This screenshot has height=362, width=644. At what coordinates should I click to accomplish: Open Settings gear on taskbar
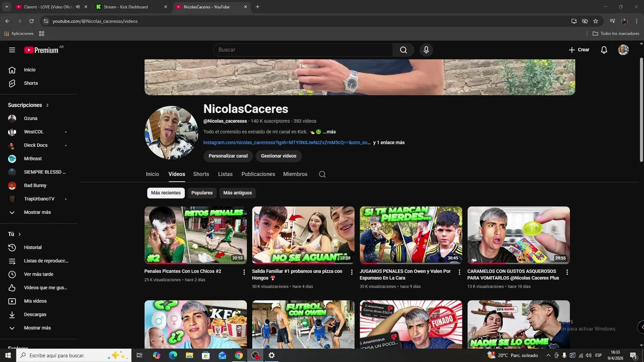coord(272,355)
